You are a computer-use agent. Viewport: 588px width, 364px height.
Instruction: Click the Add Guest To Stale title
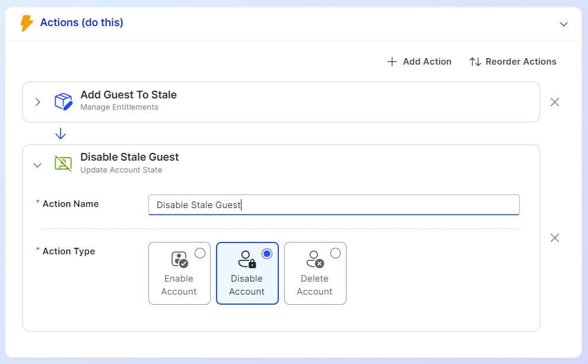coord(129,95)
